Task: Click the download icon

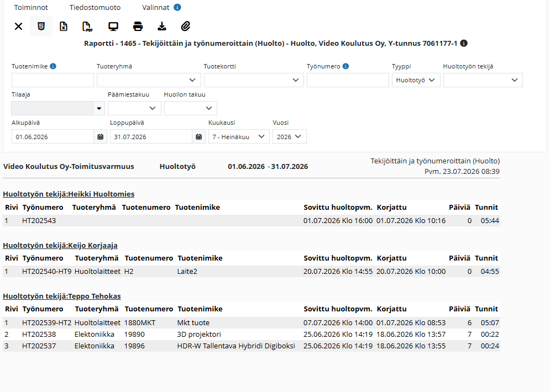Action: pyautogui.click(x=162, y=27)
